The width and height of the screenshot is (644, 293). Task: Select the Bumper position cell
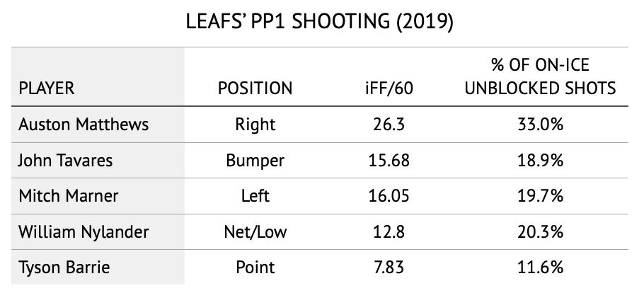[x=255, y=160]
